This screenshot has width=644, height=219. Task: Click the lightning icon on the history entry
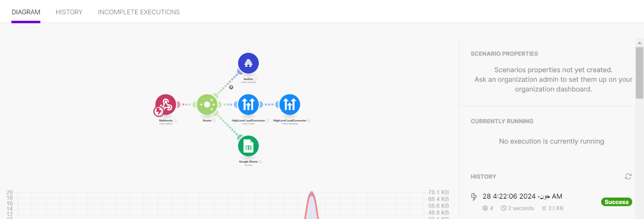pyautogui.click(x=474, y=196)
